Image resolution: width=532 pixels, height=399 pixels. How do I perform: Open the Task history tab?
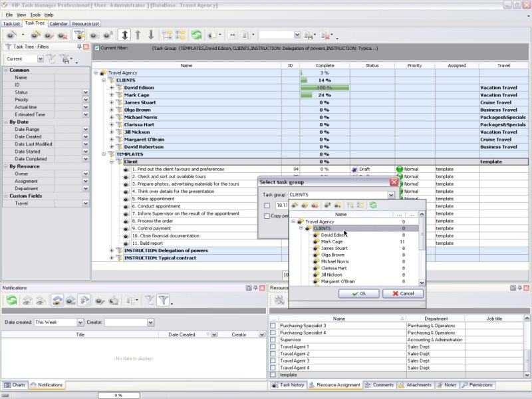click(289, 385)
